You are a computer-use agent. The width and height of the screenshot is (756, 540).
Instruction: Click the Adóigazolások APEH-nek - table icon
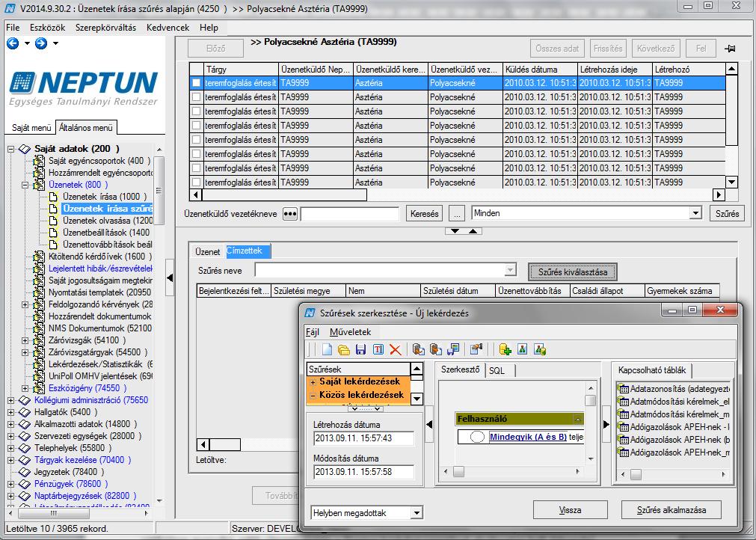[624, 427]
